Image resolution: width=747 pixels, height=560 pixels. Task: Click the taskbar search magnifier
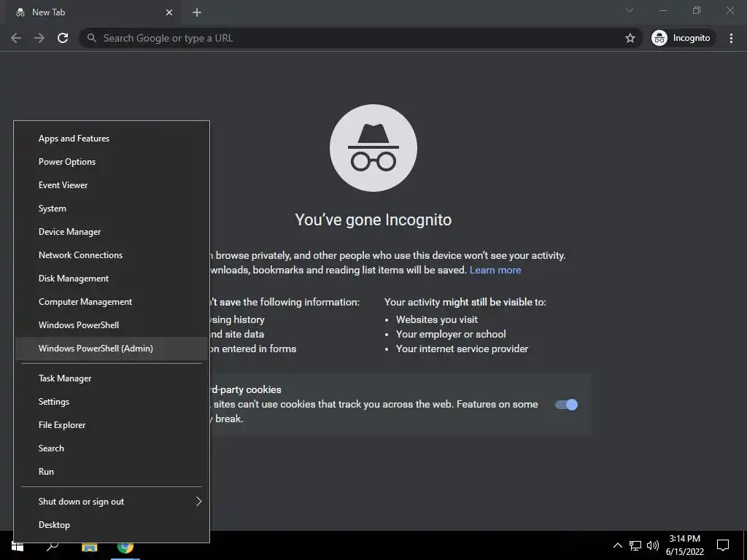[53, 546]
